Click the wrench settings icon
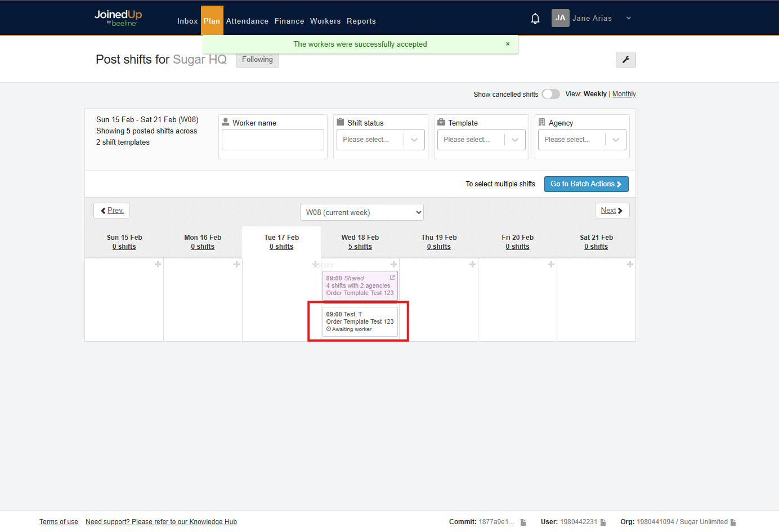The image size is (779, 532). (x=625, y=60)
